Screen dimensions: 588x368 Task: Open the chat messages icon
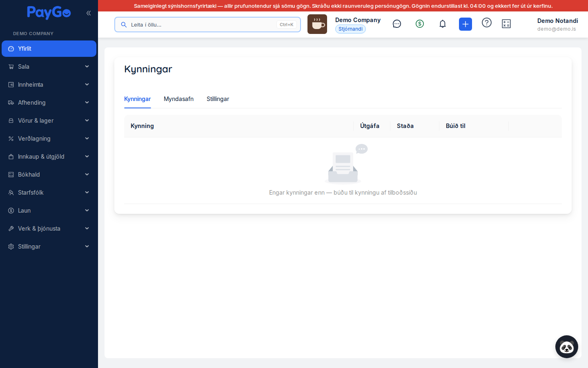click(397, 24)
